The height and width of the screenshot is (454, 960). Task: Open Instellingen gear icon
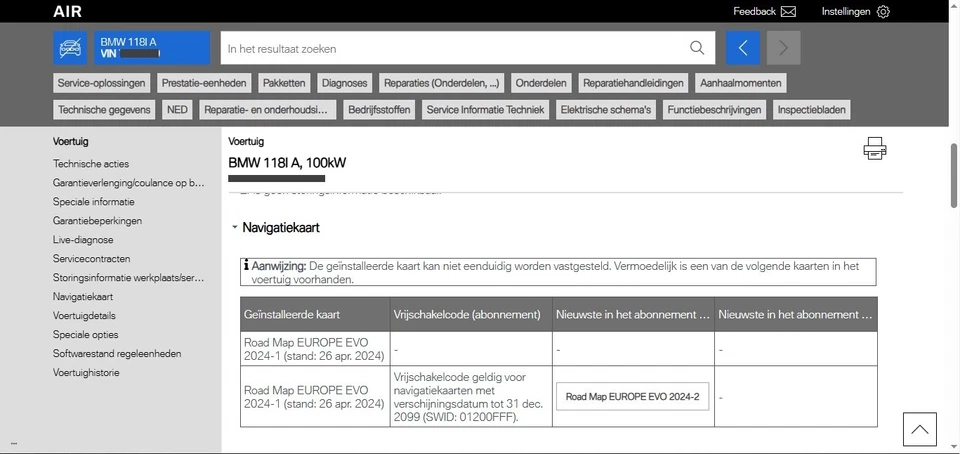(x=883, y=12)
